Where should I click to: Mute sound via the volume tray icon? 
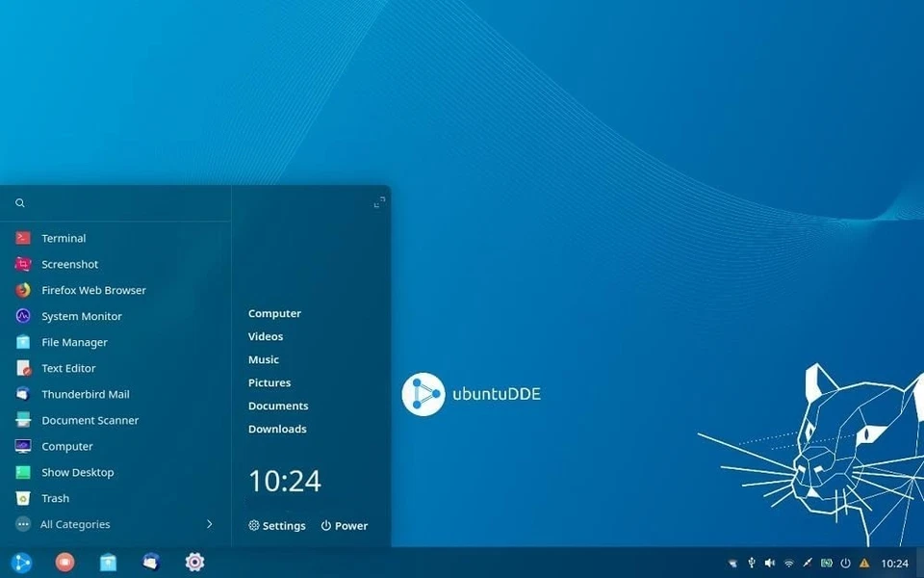(770, 563)
